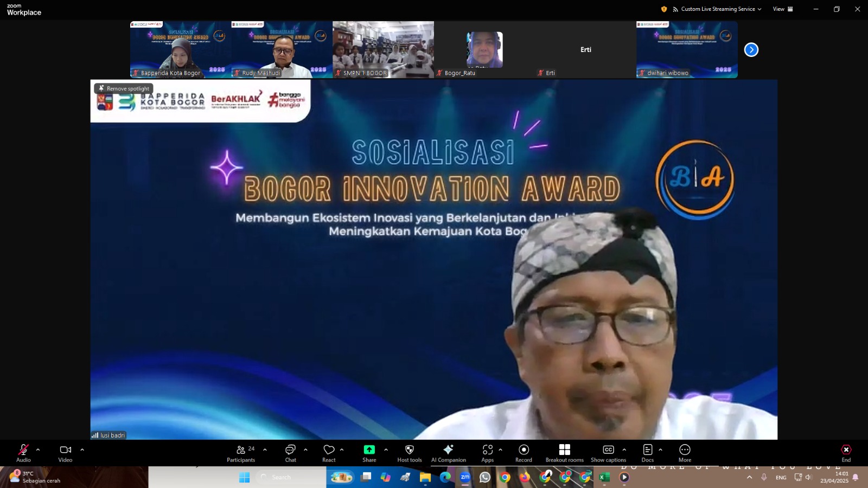The height and width of the screenshot is (488, 868).
Task: Show next participants with blue arrow
Action: pos(751,50)
